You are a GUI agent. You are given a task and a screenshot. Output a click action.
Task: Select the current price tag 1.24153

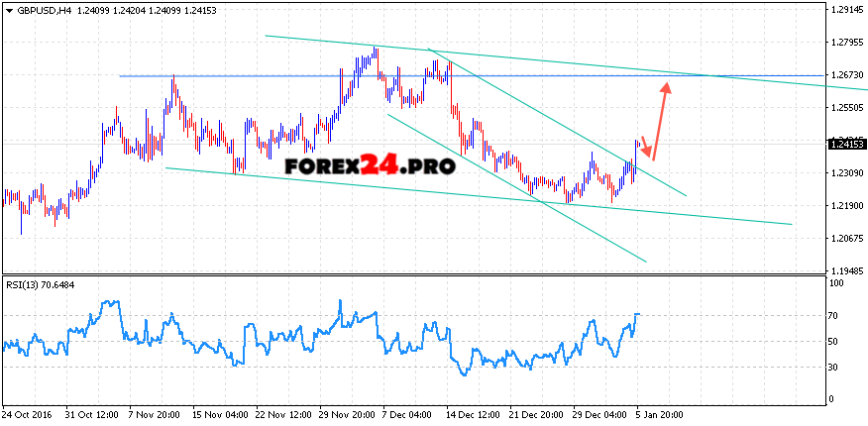click(846, 144)
